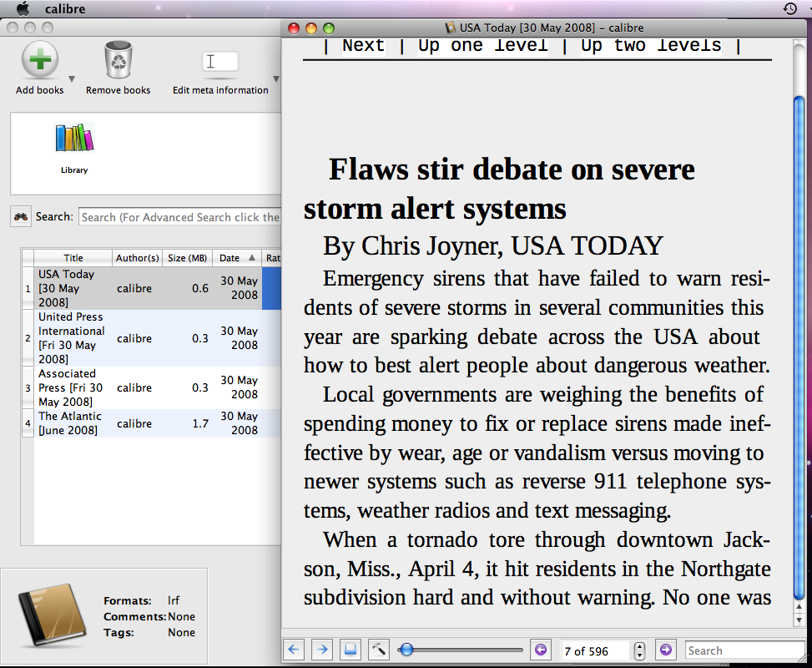Open the Add books dropdown arrow
The width and height of the screenshot is (812, 668).
point(72,78)
